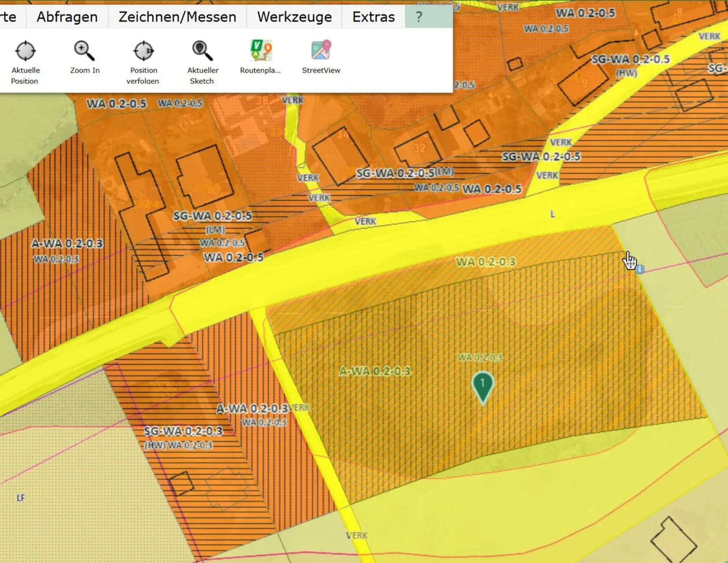Click the green map marker numbered 1
The height and width of the screenshot is (563, 728).
coord(482,387)
